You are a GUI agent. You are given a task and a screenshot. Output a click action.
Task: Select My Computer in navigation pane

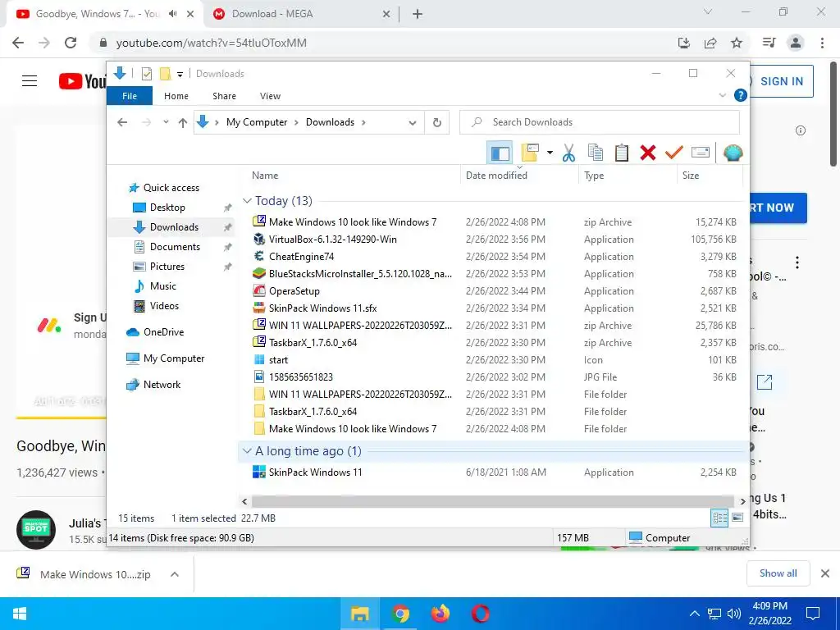coord(174,358)
